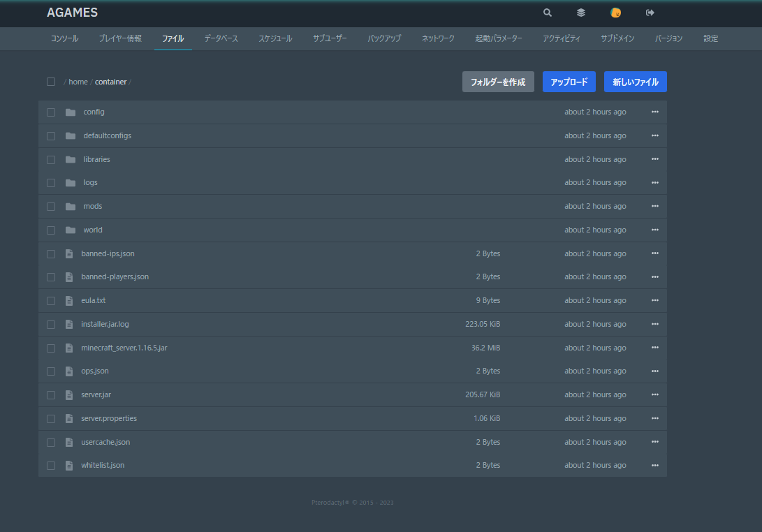
Task: Click the server stack icon in the header
Action: click(x=580, y=13)
